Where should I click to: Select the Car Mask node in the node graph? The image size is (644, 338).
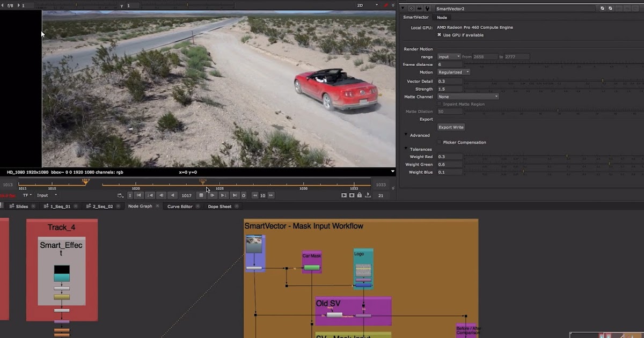312,263
